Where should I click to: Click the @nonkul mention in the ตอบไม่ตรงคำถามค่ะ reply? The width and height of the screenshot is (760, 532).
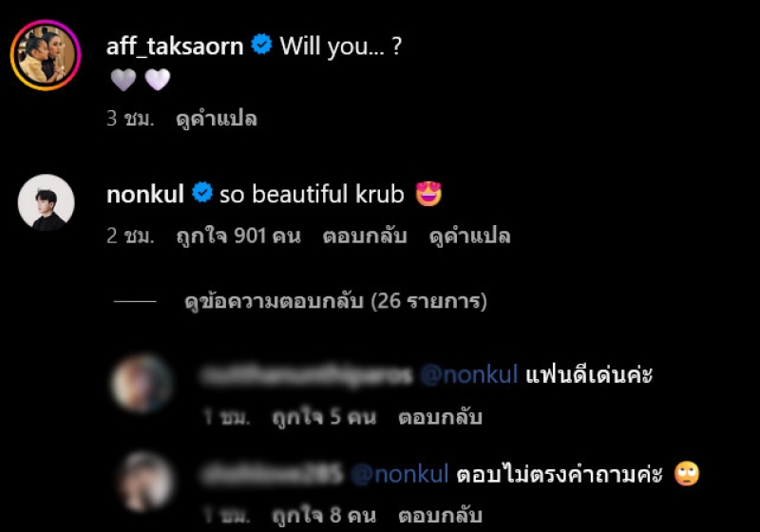(399, 474)
